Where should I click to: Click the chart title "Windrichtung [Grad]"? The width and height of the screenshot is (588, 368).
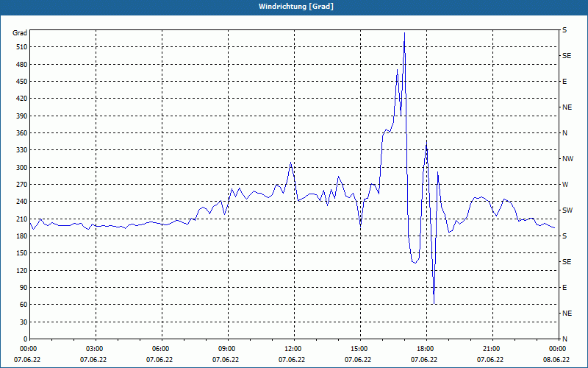(x=296, y=7)
